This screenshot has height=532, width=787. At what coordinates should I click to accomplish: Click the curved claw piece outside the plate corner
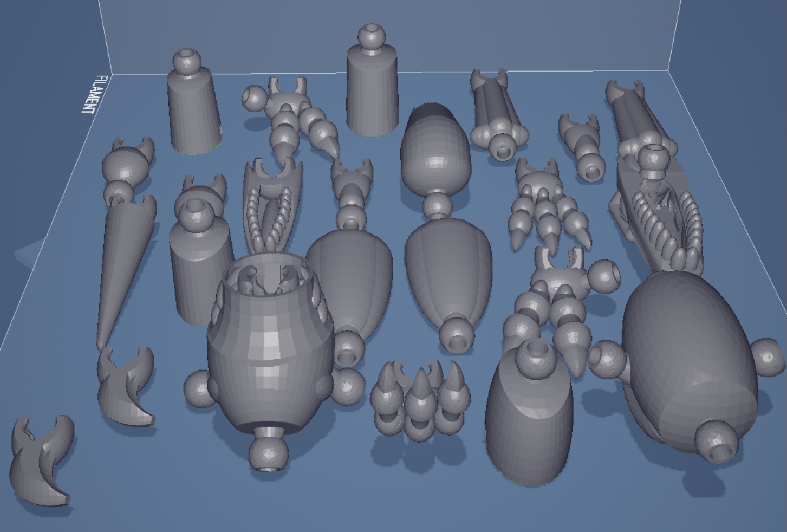(x=42, y=460)
